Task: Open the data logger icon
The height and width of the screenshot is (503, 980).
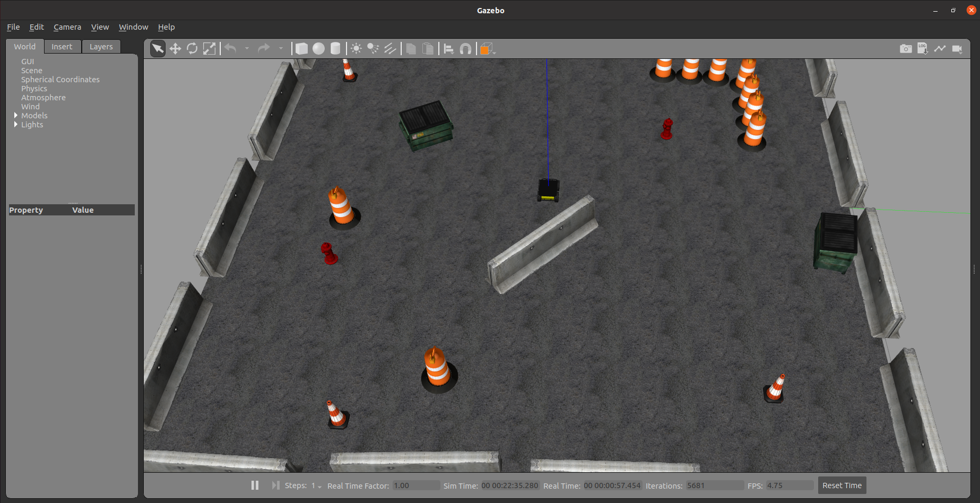Action: coord(923,49)
